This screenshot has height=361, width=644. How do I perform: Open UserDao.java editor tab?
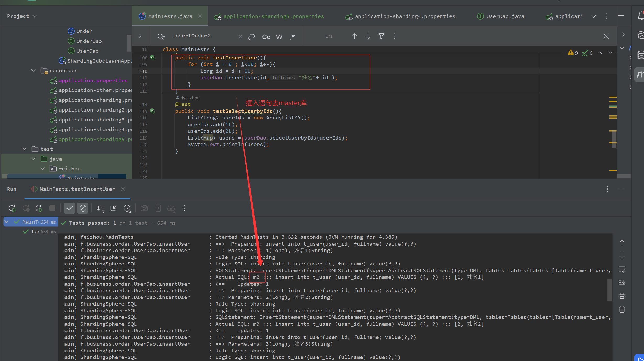501,16
